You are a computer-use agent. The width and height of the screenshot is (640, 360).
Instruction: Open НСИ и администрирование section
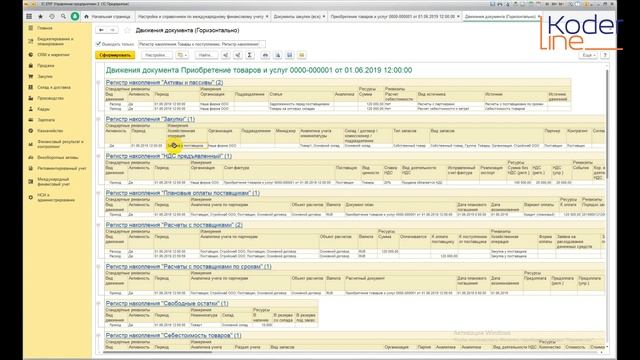(x=56, y=198)
